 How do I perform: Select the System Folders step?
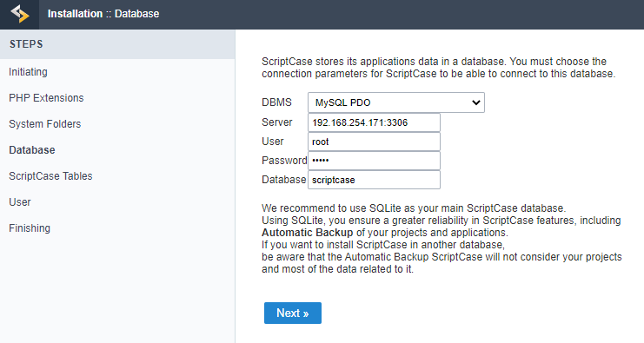point(45,124)
